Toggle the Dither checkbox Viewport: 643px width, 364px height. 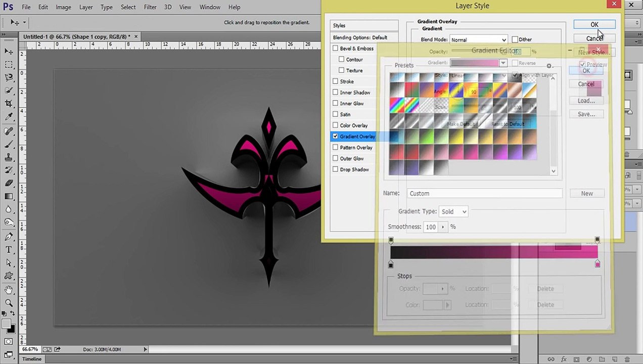pyautogui.click(x=515, y=39)
